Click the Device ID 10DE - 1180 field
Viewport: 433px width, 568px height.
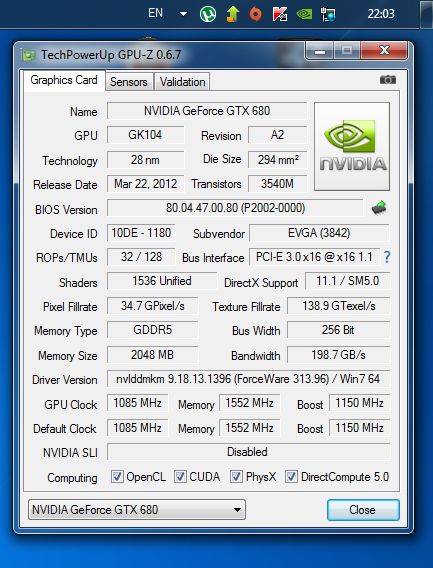tap(141, 233)
